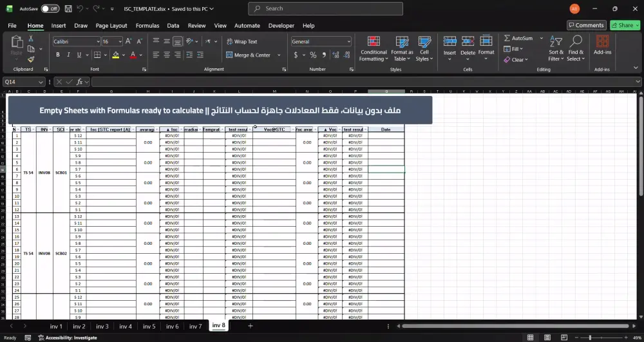This screenshot has width=644, height=342.
Task: Select Normal view icon in status bar
Action: [530, 337]
